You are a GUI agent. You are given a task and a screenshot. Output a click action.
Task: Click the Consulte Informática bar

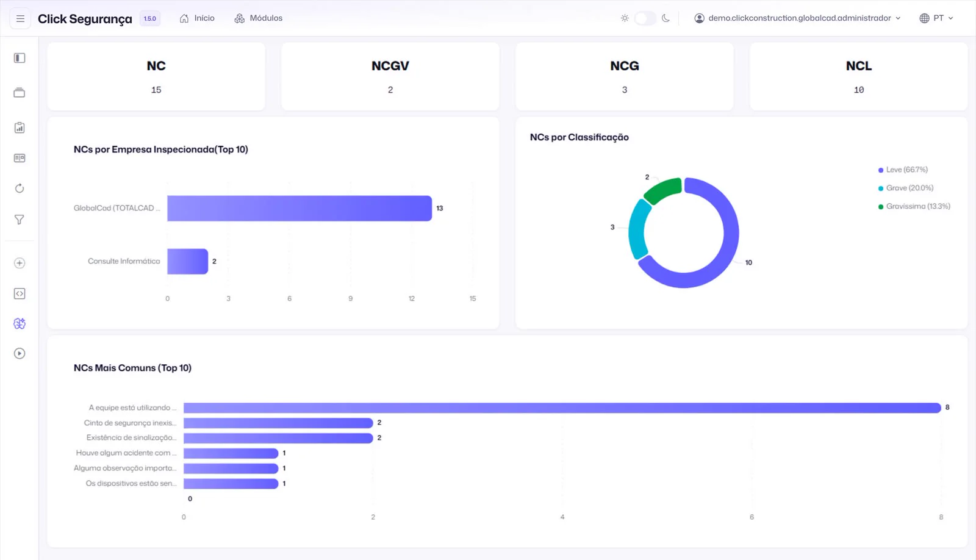click(188, 261)
